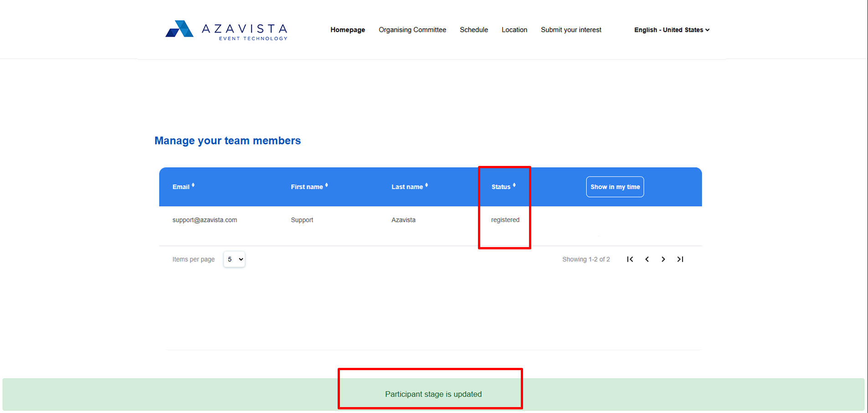Go to the previous page of results
Image resolution: width=868 pixels, height=413 pixels.
click(x=647, y=259)
